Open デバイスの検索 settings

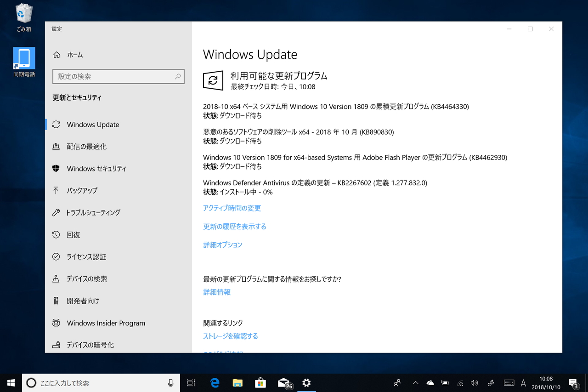click(x=86, y=279)
